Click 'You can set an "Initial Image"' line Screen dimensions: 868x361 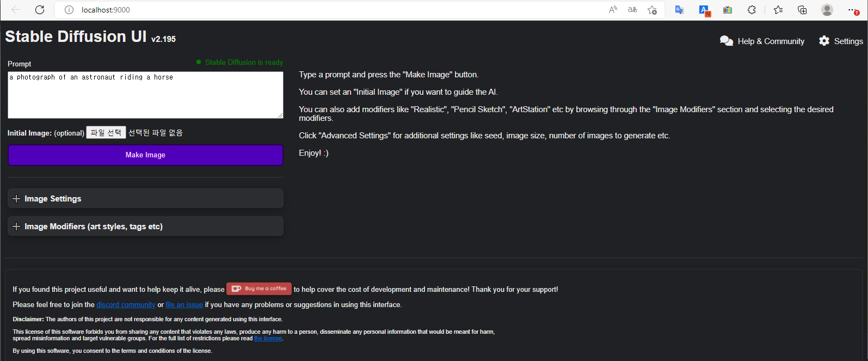pyautogui.click(x=398, y=92)
